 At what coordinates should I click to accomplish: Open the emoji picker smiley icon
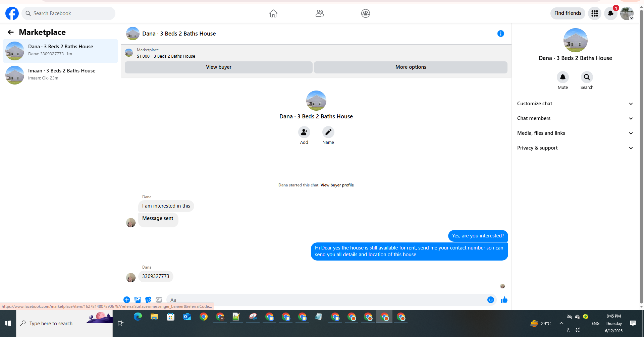491,300
